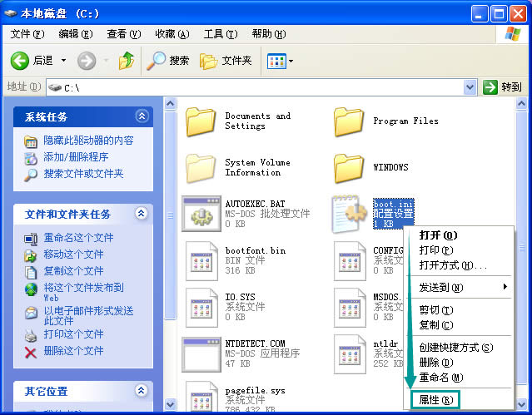Select the WINDOWS folder icon

tap(349, 167)
